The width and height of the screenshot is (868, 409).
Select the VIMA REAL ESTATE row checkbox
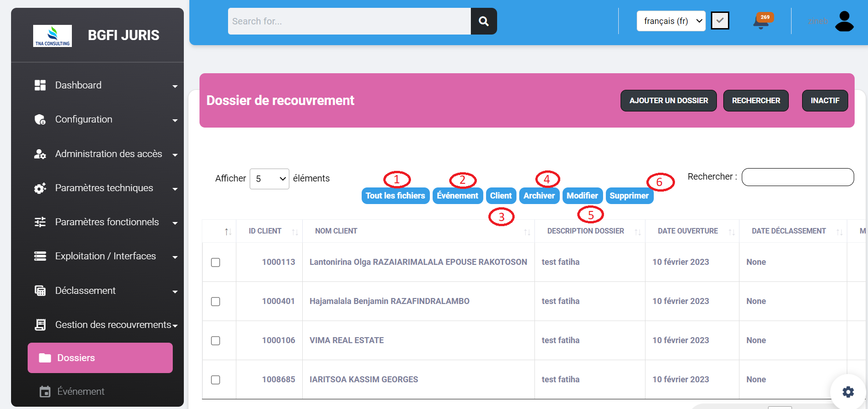click(216, 341)
